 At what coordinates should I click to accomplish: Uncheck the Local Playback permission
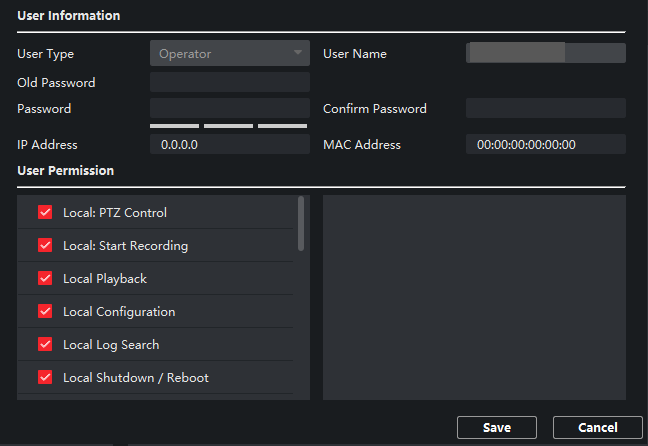pyautogui.click(x=45, y=278)
